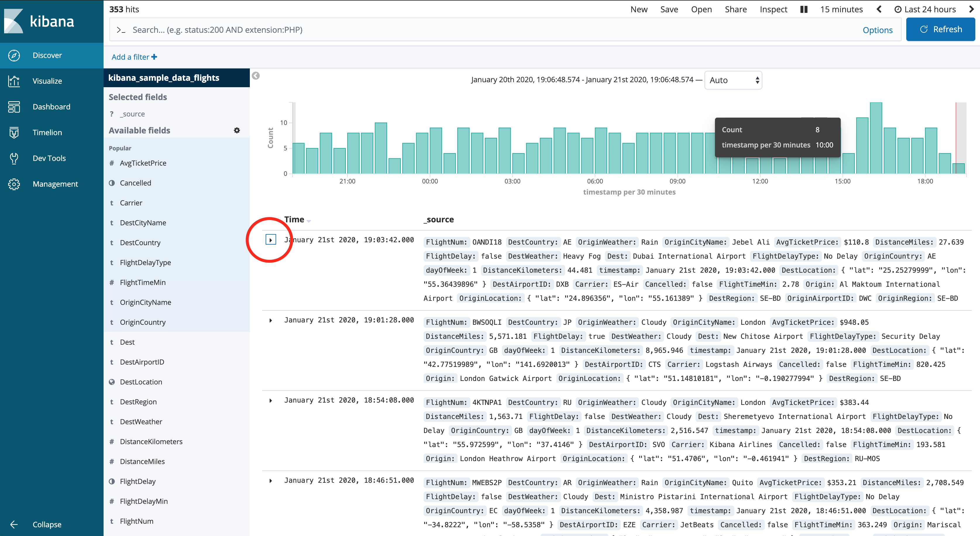Open Dashboard icon in sidebar

[x=14, y=107]
